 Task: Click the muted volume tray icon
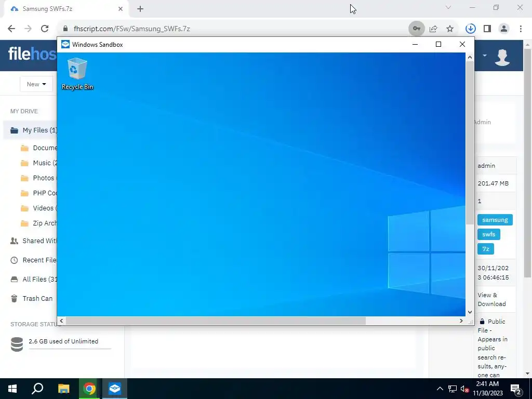464,389
